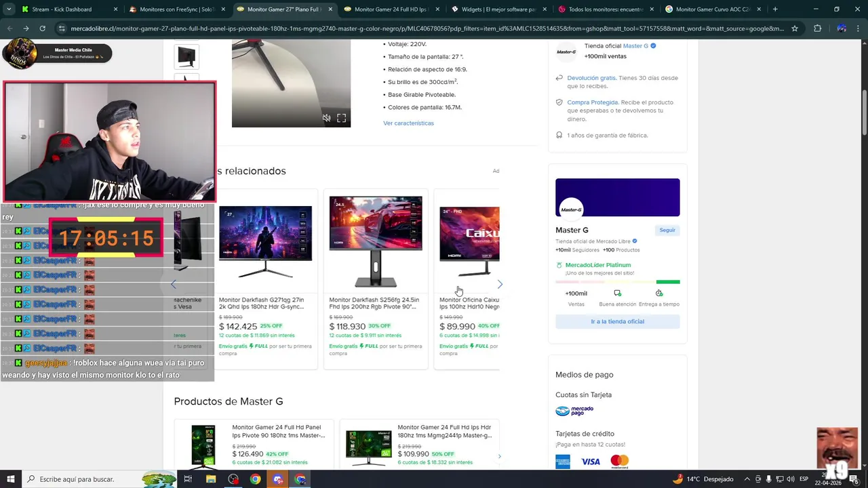Click the Mercado Pago logo

click(x=574, y=411)
